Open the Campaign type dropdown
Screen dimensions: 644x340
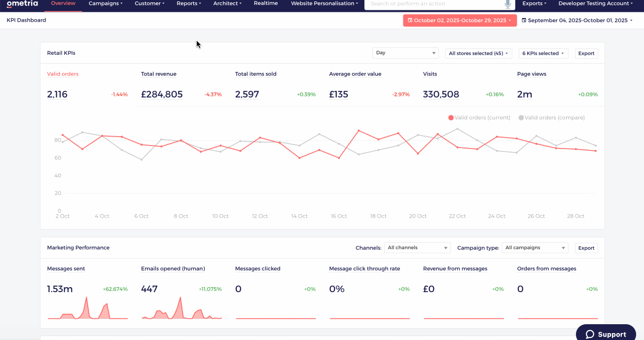[x=535, y=248]
